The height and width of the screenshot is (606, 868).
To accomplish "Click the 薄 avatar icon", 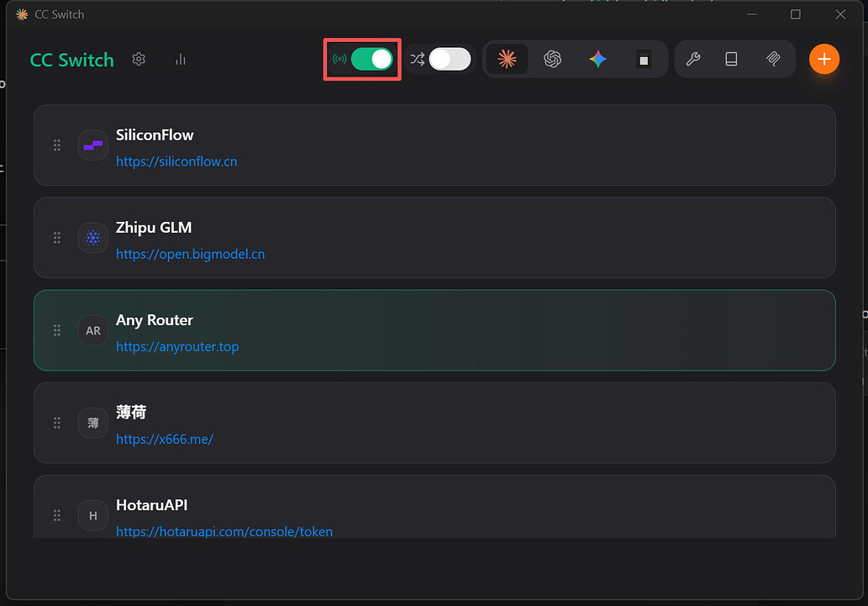I will tap(93, 424).
